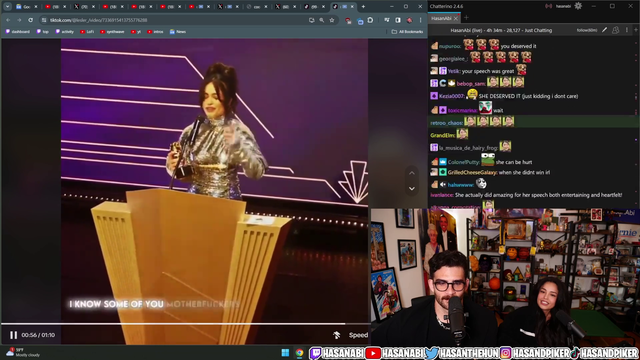The width and height of the screenshot is (640, 360).
Task: Open Chrome three-dot menu
Action: (420, 20)
